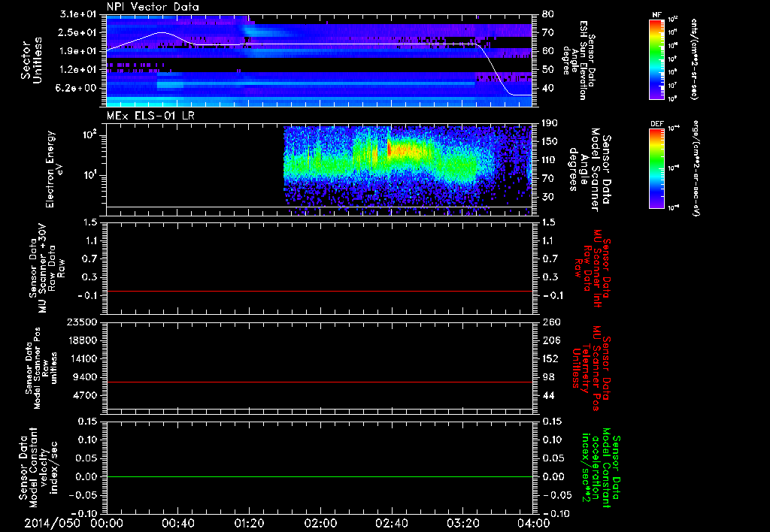The width and height of the screenshot is (770, 532).
Task: Click the '98' telemetry axis tick
Action: click(x=548, y=377)
